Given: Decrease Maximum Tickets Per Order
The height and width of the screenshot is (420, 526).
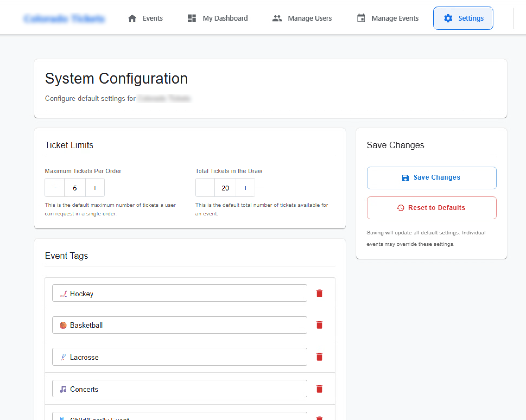Looking at the screenshot, I should tap(55, 188).
